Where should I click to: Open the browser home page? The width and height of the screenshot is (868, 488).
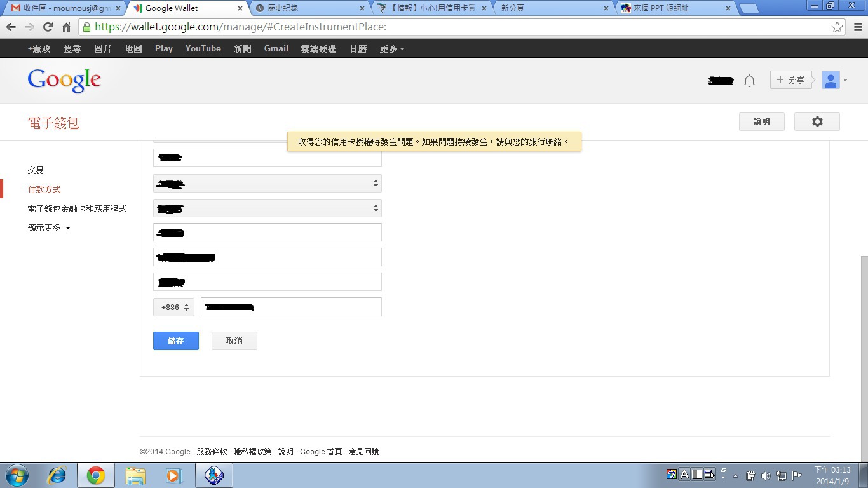point(66,27)
